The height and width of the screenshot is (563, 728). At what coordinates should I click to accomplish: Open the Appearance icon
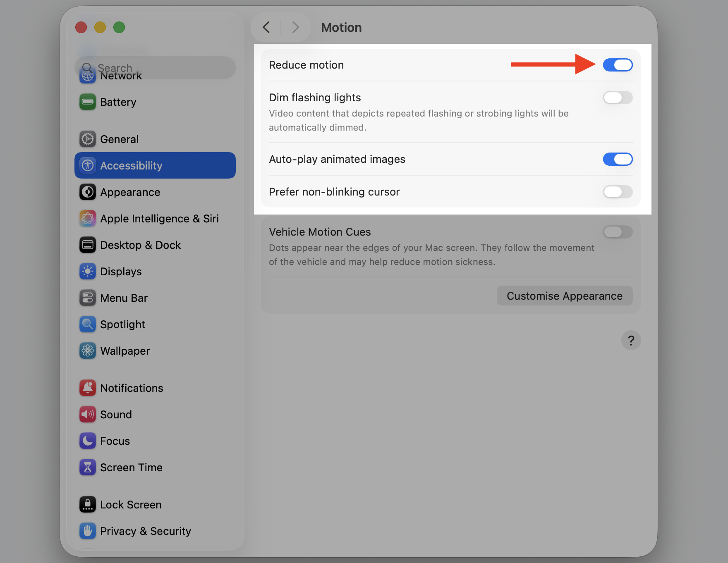click(x=88, y=192)
